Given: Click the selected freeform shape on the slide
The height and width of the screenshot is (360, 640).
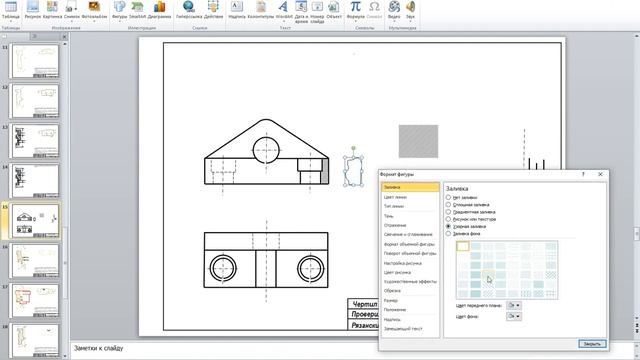Looking at the screenshot, I should pos(353,171).
